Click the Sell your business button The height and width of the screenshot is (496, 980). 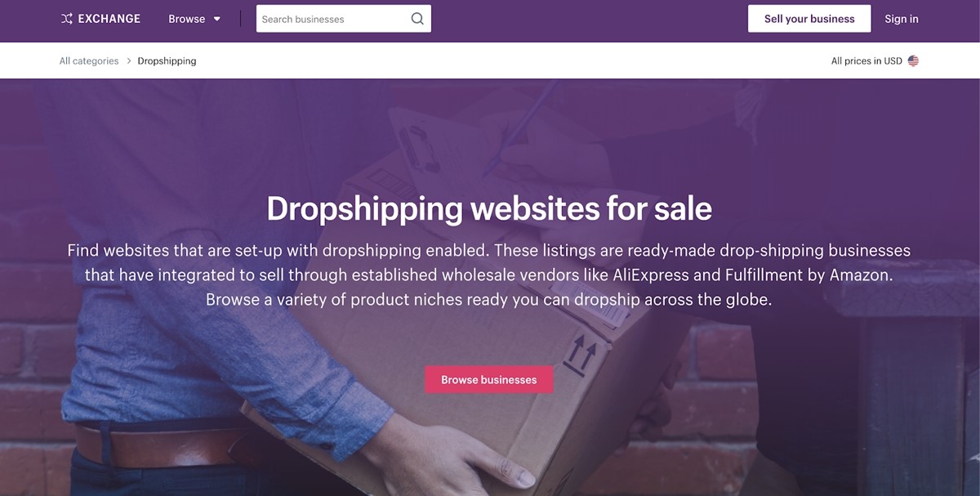pyautogui.click(x=809, y=19)
